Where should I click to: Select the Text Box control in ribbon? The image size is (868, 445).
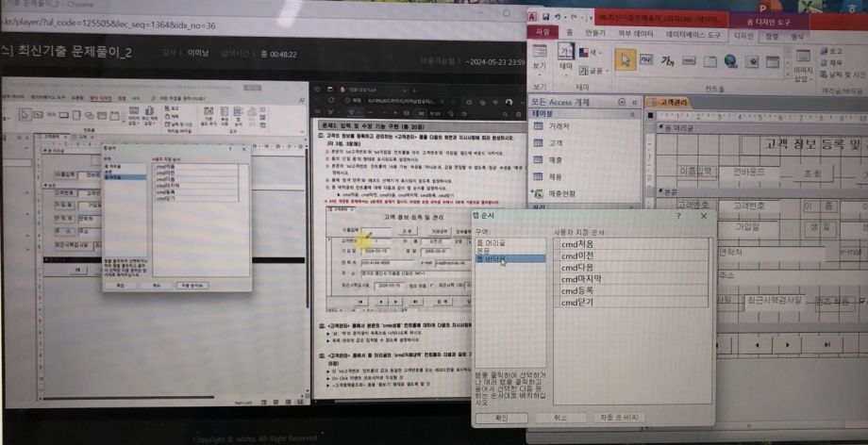[x=646, y=59]
